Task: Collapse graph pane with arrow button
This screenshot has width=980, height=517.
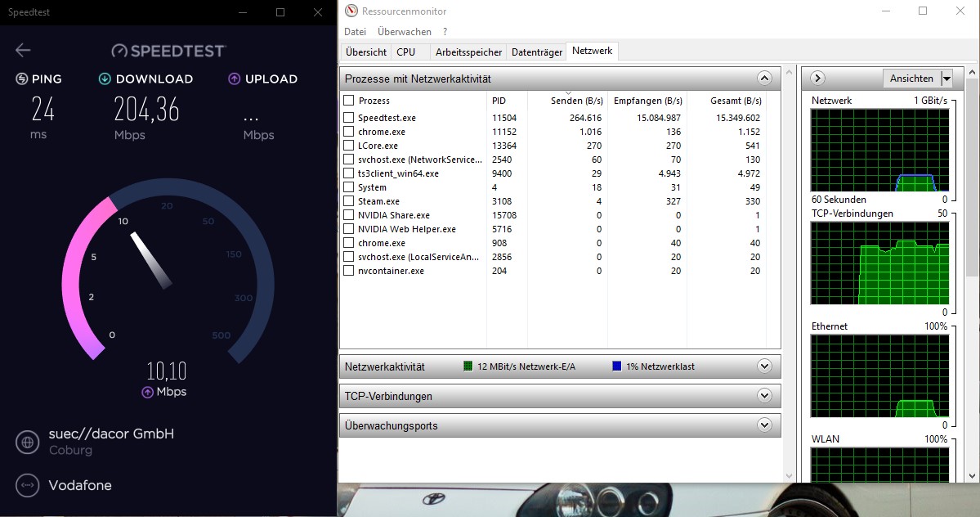Action: click(817, 79)
